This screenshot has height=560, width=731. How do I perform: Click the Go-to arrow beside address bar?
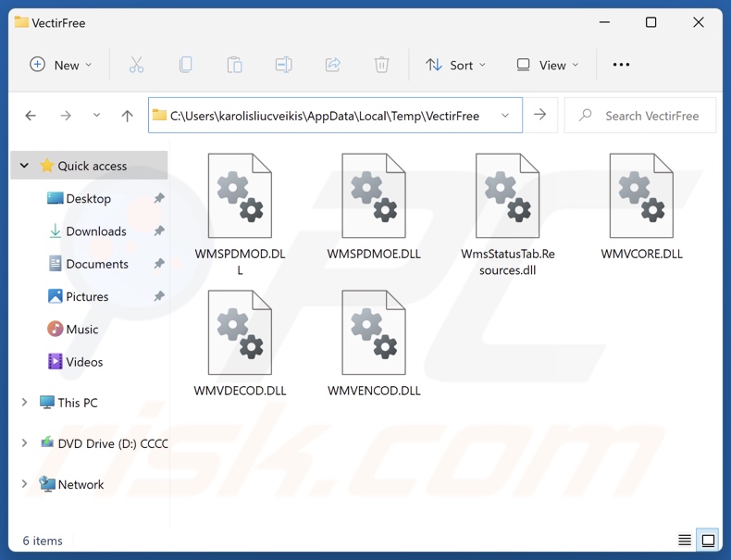click(x=539, y=115)
